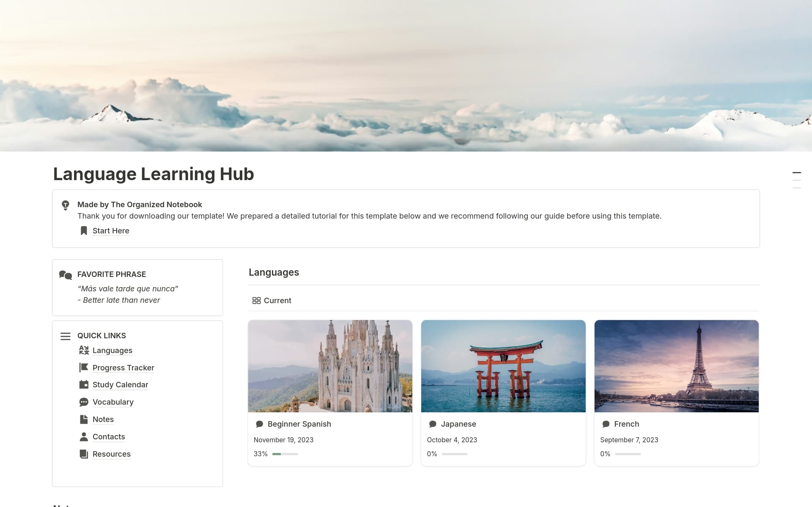Click the calendar icon beside Study Calendar
This screenshot has width=812, height=507.
[84, 384]
